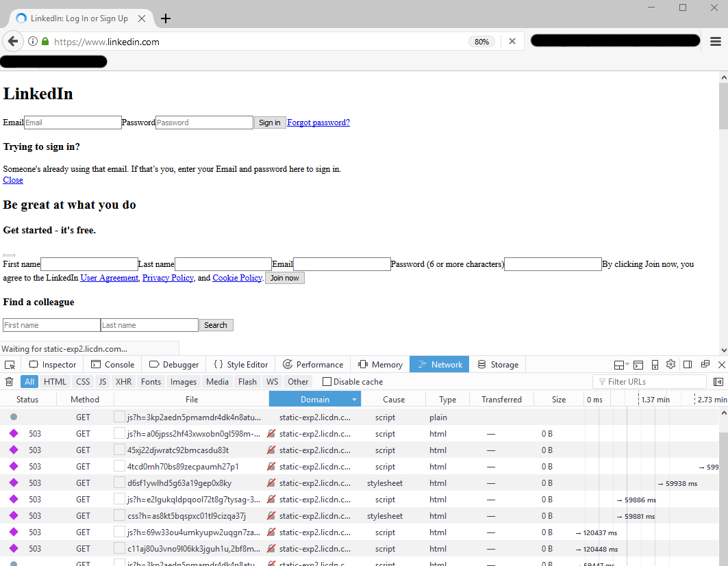This screenshot has height=566, width=728.
Task: Filter requests by All
Action: point(29,382)
